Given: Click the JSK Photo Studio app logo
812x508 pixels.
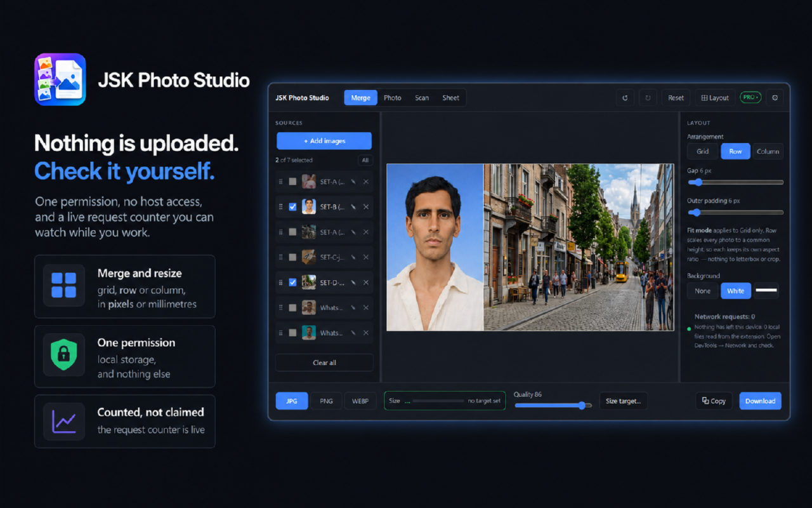Looking at the screenshot, I should click(60, 79).
